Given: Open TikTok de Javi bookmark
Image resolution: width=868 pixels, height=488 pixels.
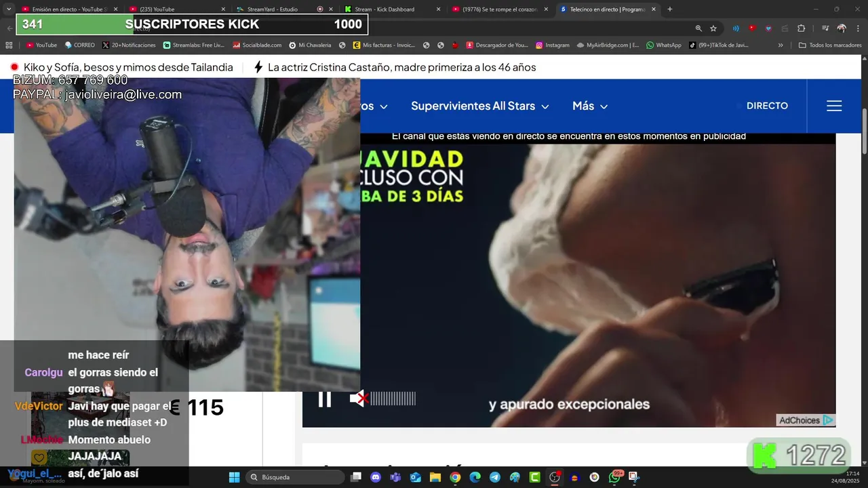Looking at the screenshot, I should 718,45.
